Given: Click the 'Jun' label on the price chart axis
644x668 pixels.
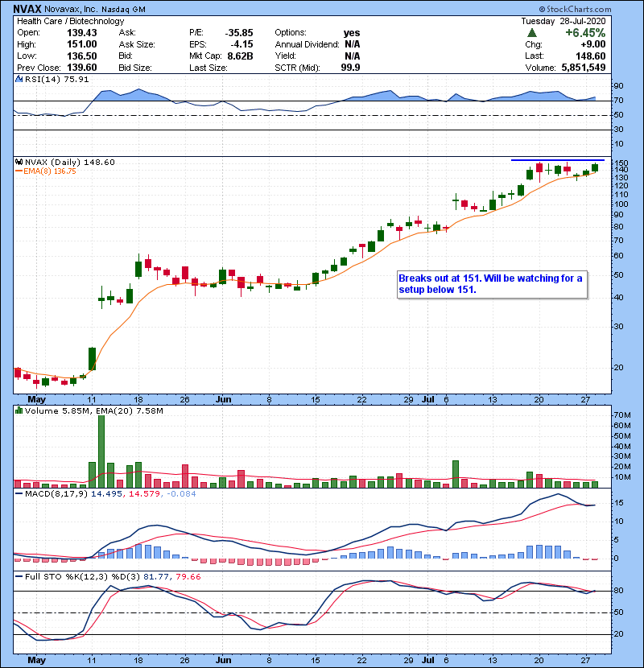Looking at the screenshot, I should pyautogui.click(x=223, y=400).
